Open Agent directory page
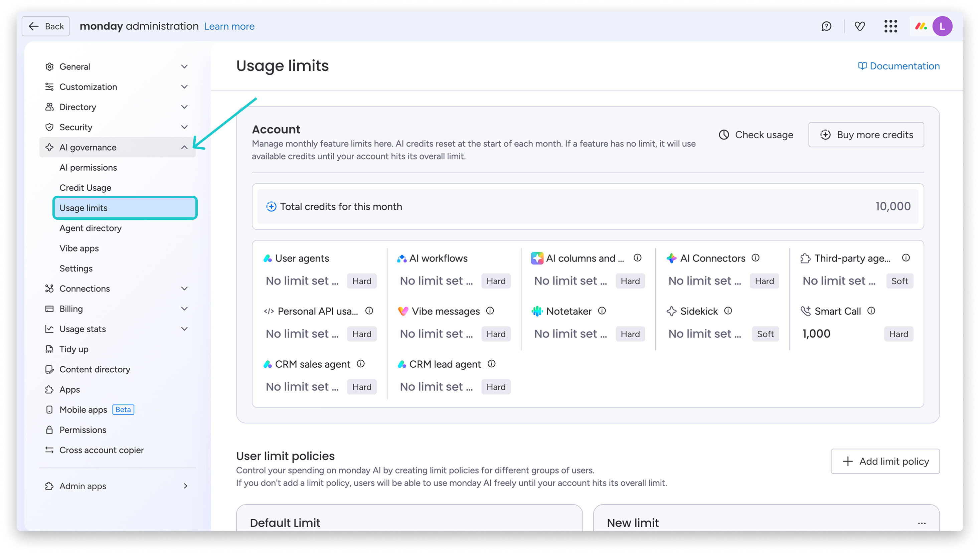Image resolution: width=980 pixels, height=553 pixels. (91, 228)
